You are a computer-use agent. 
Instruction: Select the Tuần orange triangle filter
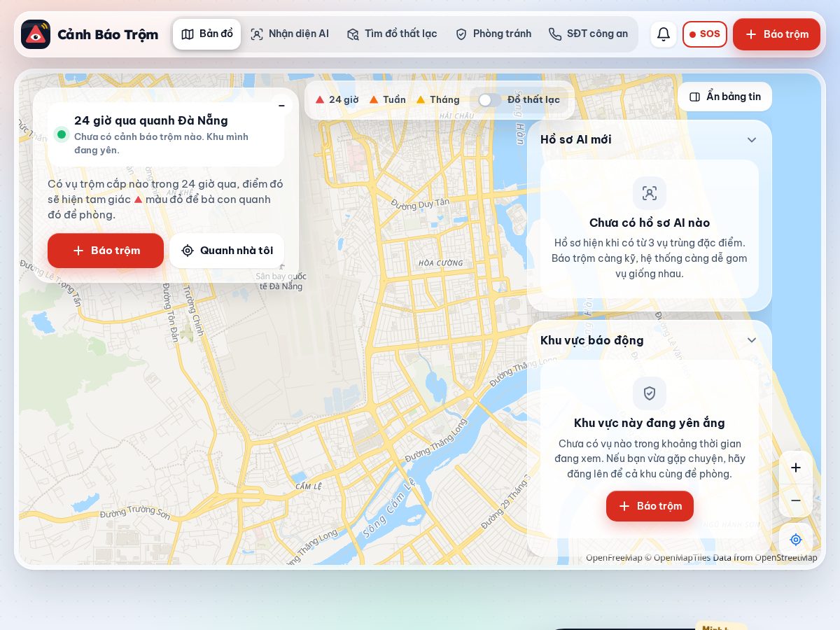tap(387, 99)
